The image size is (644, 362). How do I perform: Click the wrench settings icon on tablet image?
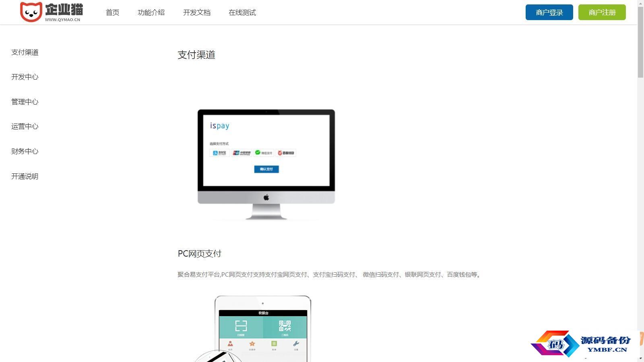(296, 343)
